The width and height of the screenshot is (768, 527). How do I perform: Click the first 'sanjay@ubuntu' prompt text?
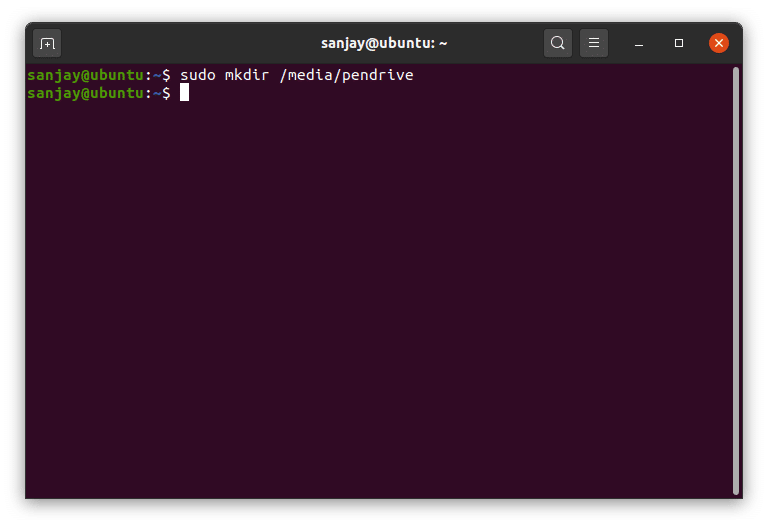pyautogui.click(x=86, y=75)
